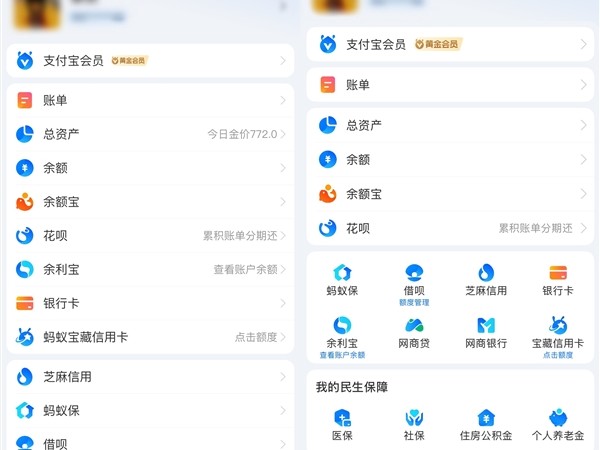Open 网商银行 grid icon

(486, 325)
